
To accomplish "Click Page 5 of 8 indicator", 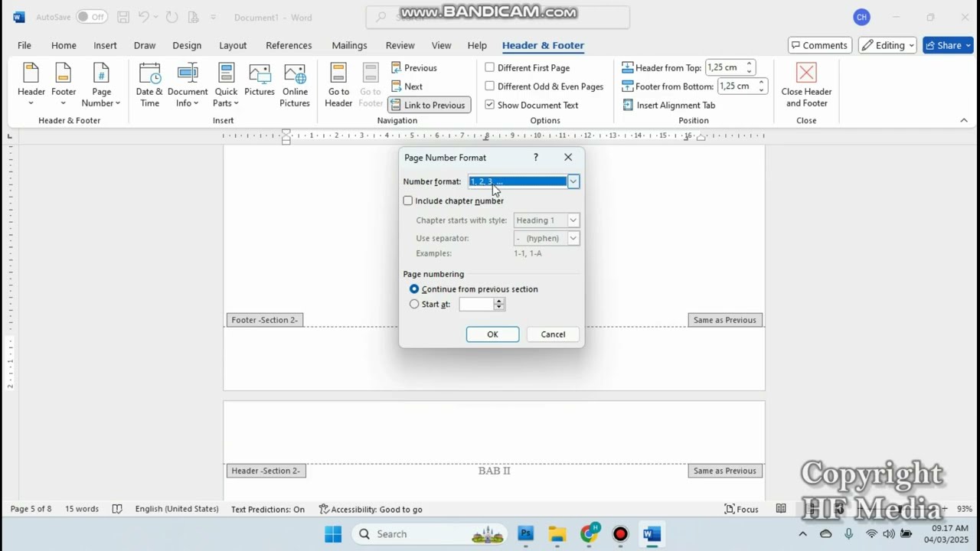I will [31, 509].
